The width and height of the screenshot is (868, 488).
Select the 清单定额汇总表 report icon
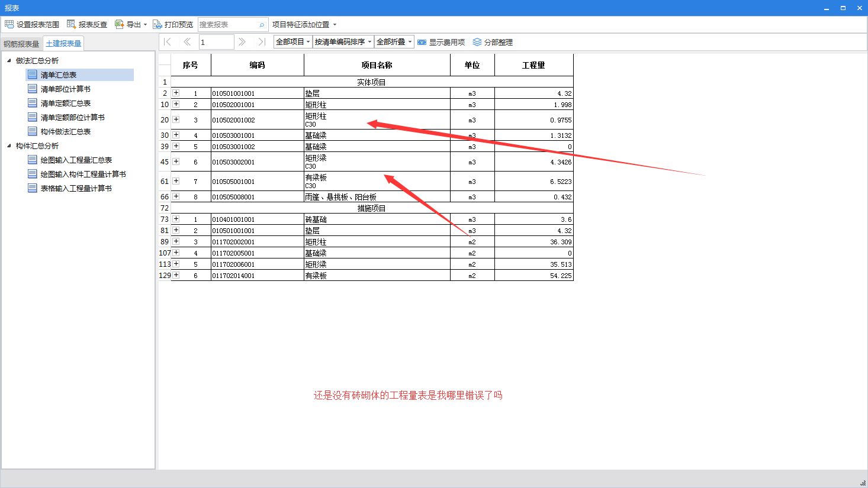click(x=33, y=103)
